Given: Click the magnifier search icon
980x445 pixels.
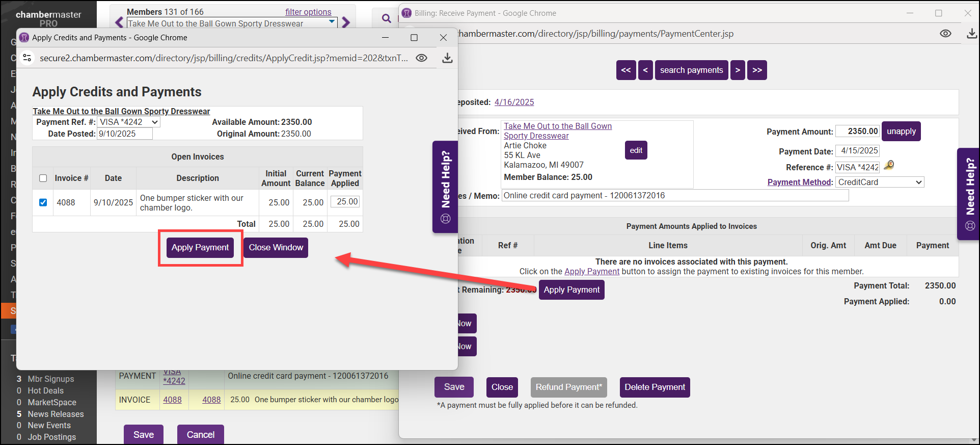Looking at the screenshot, I should [x=387, y=19].
